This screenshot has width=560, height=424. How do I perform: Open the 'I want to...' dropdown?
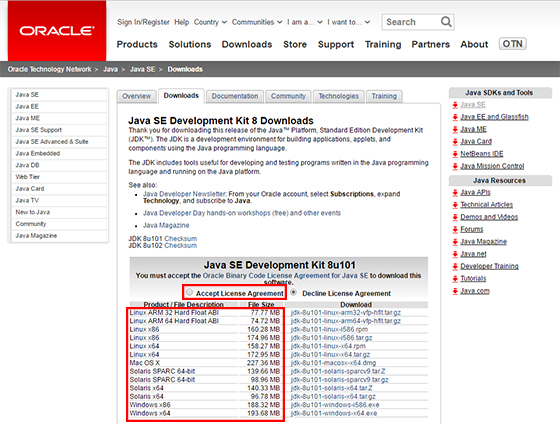[x=349, y=22]
